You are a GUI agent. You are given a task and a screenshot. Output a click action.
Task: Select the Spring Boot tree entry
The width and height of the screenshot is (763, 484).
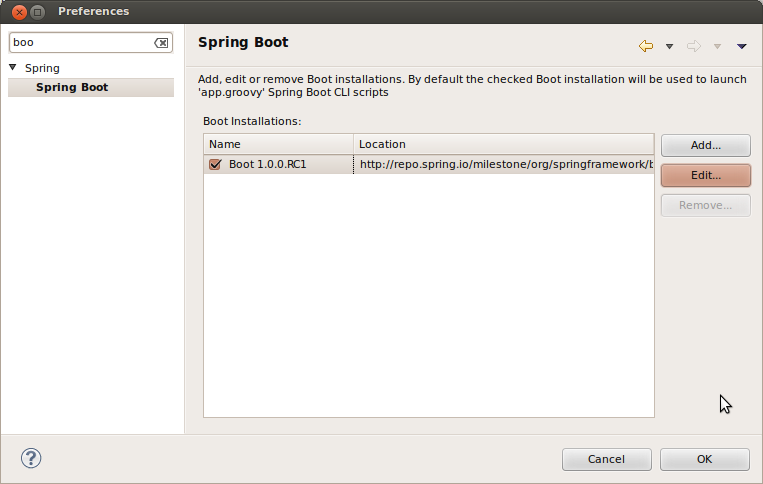pos(72,87)
